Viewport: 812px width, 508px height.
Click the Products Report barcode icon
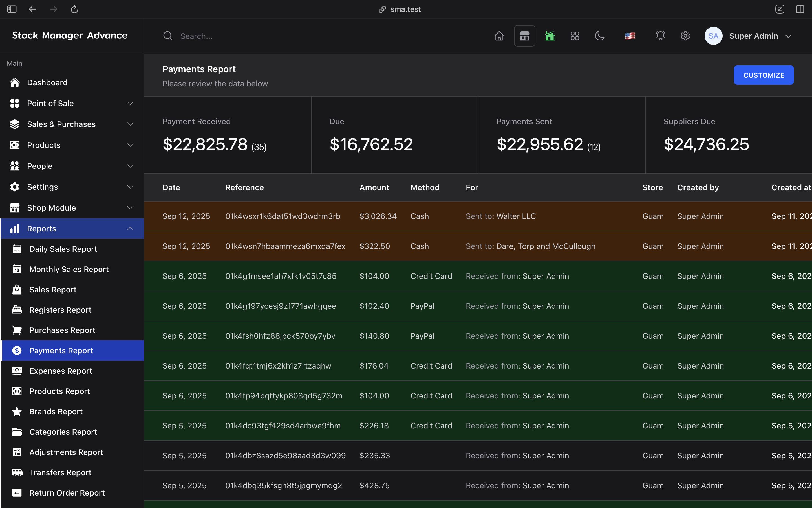[17, 391]
